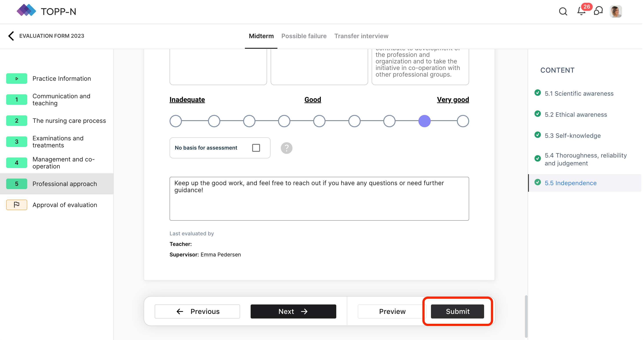Jump to 5.2 Ethical awareness section
Viewport: 644px width, 340px height.
click(x=575, y=115)
